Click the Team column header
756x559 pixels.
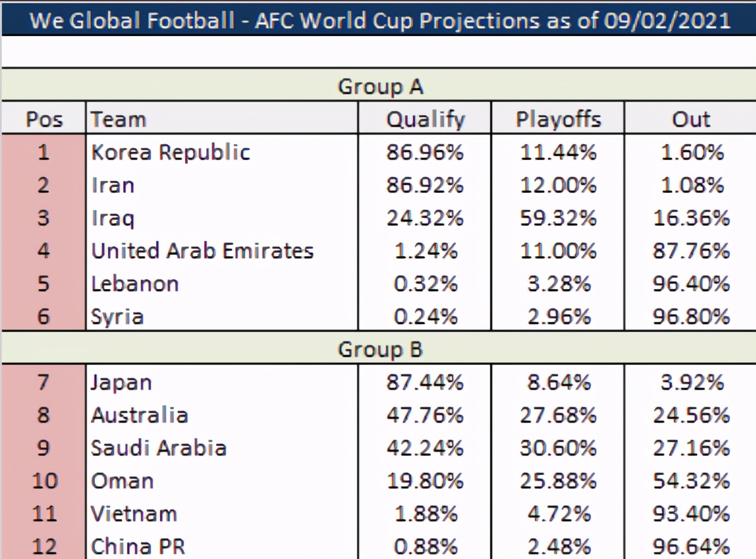[x=119, y=120]
